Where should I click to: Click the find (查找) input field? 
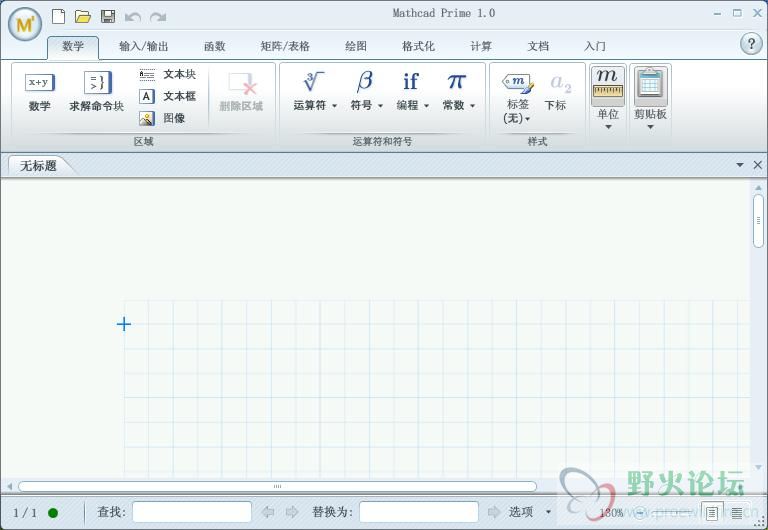tap(192, 512)
